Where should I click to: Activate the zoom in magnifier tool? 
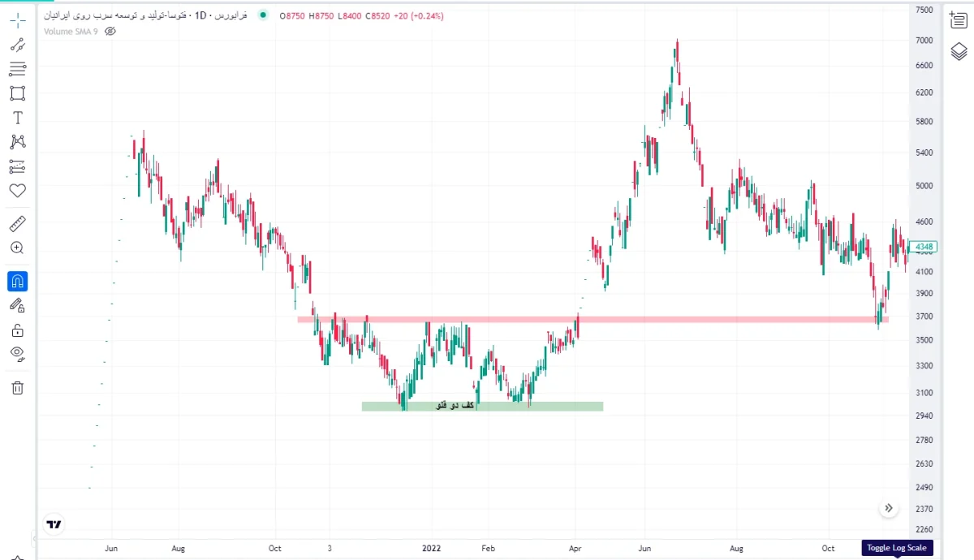tap(18, 248)
